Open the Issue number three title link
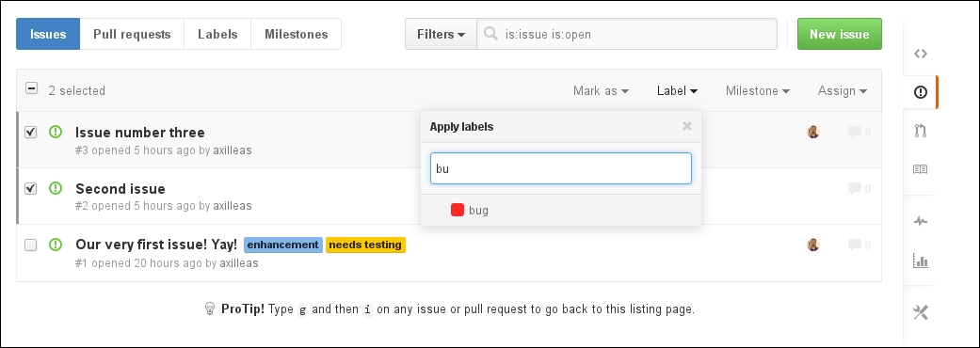Screen dimensions: 980x348 [140, 133]
